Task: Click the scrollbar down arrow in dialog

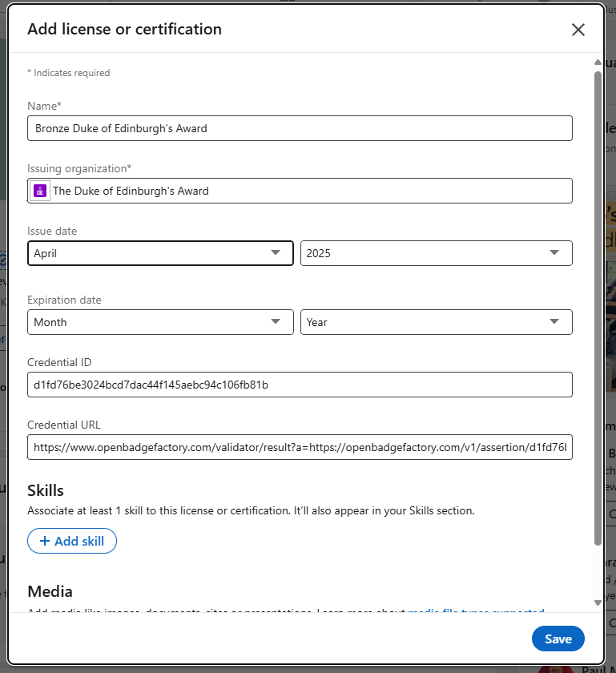Action: click(598, 603)
